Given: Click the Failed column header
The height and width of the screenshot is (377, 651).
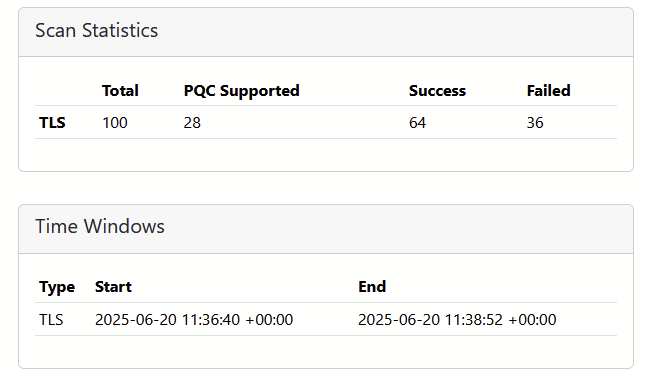Looking at the screenshot, I should pos(548,91).
